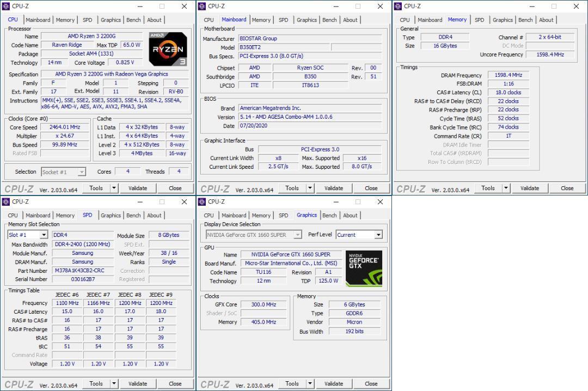Click Tools button in the GPU Graphics window
Viewport: 588px width, 391px height.
[292, 384]
